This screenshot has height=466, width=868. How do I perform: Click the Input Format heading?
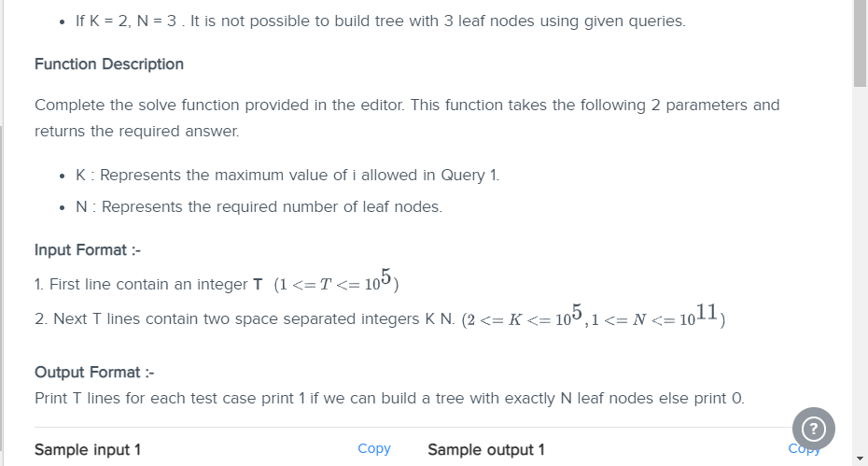pyautogui.click(x=88, y=250)
